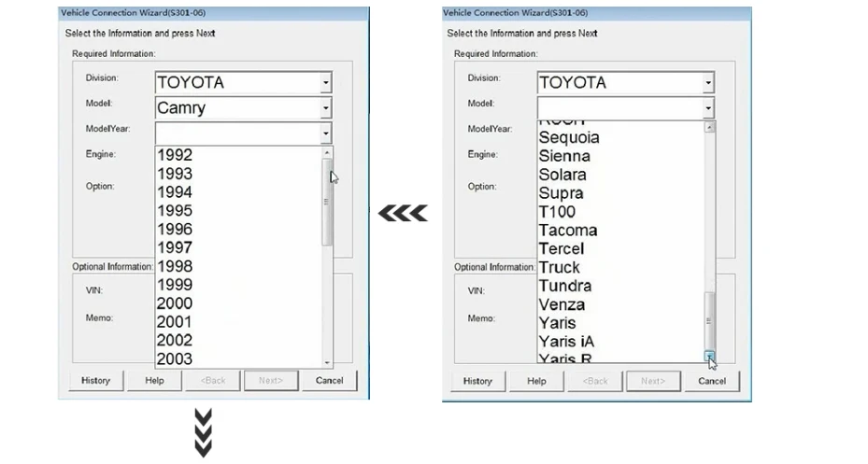Image resolution: width=868 pixels, height=464 pixels.
Task: Choose Sequoia from the Model list
Action: tap(620, 137)
